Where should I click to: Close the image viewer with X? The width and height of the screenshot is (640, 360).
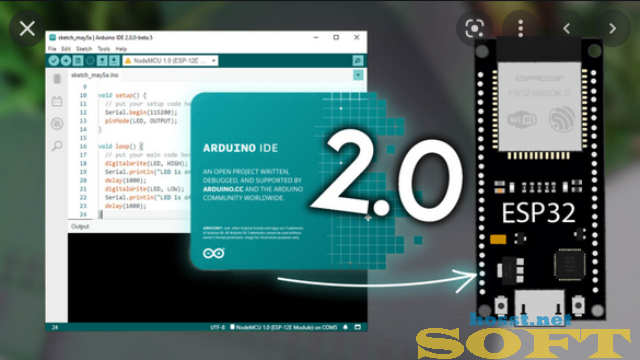click(27, 29)
